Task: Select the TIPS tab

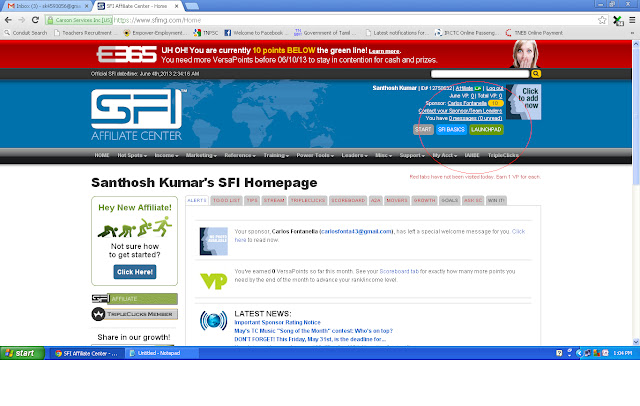Action: [252, 200]
